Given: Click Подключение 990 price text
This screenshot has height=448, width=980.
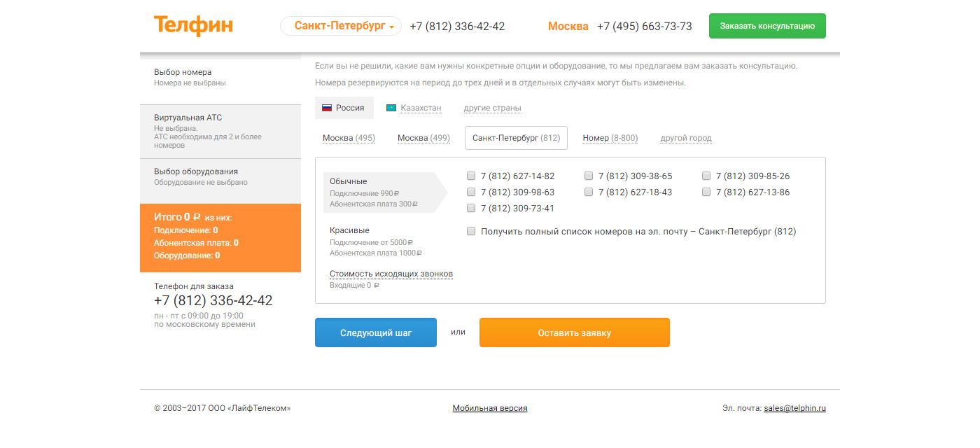Looking at the screenshot, I should point(364,193).
